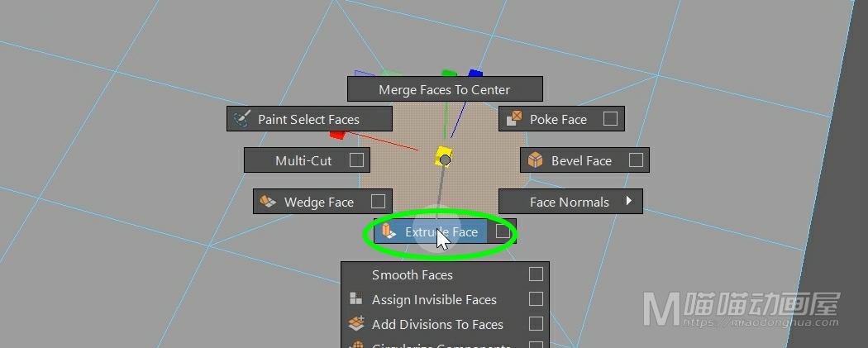
Task: Open the Face Normals submenu
Action: click(570, 202)
